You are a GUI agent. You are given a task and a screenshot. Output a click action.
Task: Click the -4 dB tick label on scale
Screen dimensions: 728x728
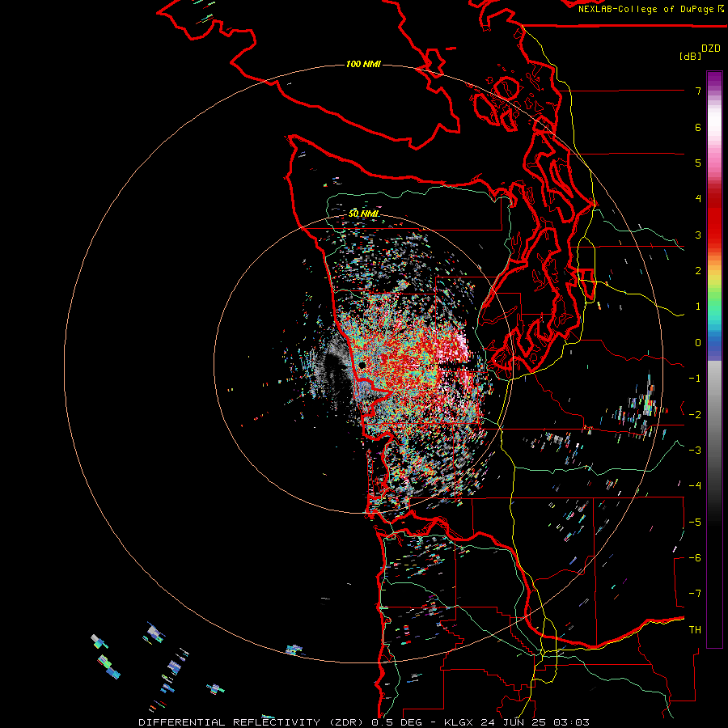coord(695,485)
